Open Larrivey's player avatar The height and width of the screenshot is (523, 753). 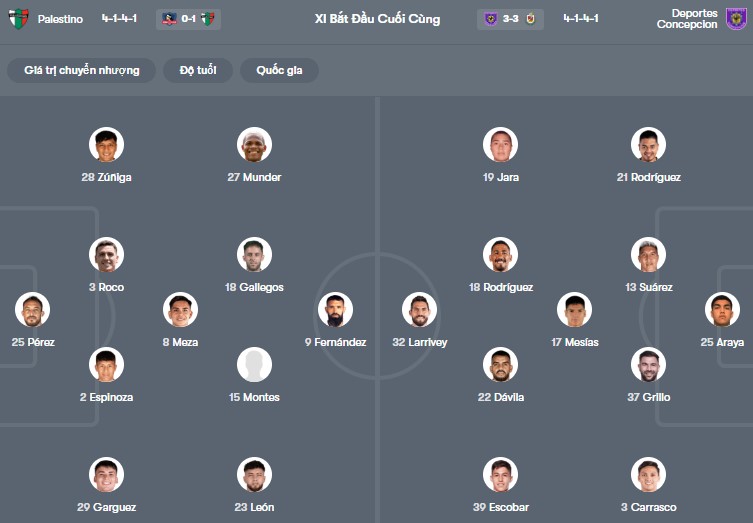coord(420,310)
